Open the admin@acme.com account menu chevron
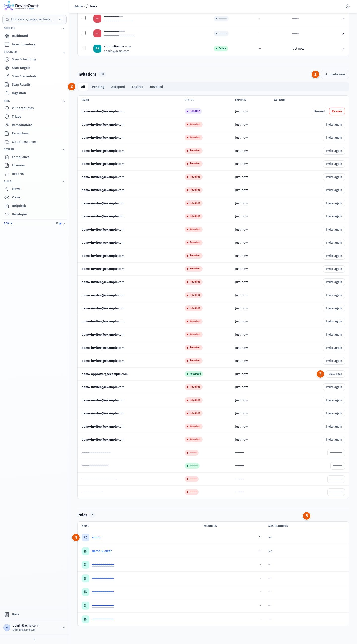 click(x=64, y=627)
